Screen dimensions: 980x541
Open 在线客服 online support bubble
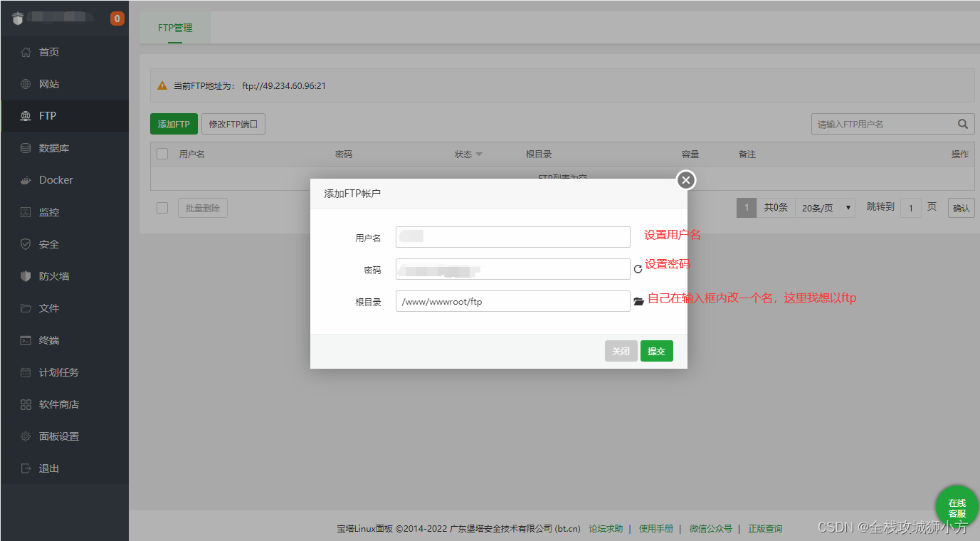[957, 508]
